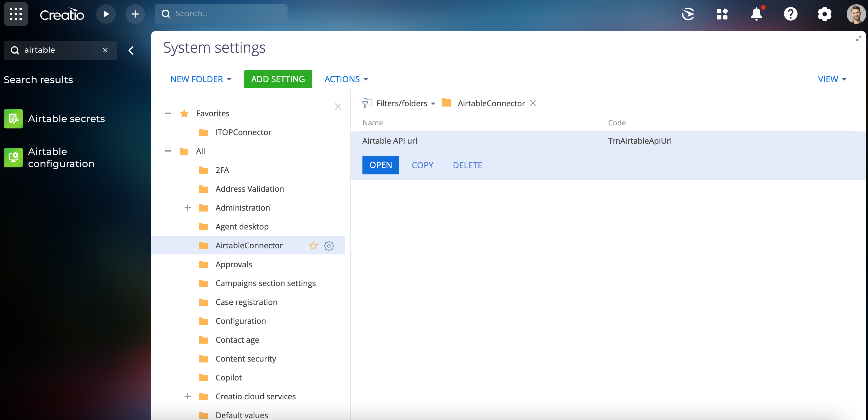Open the system designer gear icon
The height and width of the screenshot is (420, 868).
[x=824, y=14]
